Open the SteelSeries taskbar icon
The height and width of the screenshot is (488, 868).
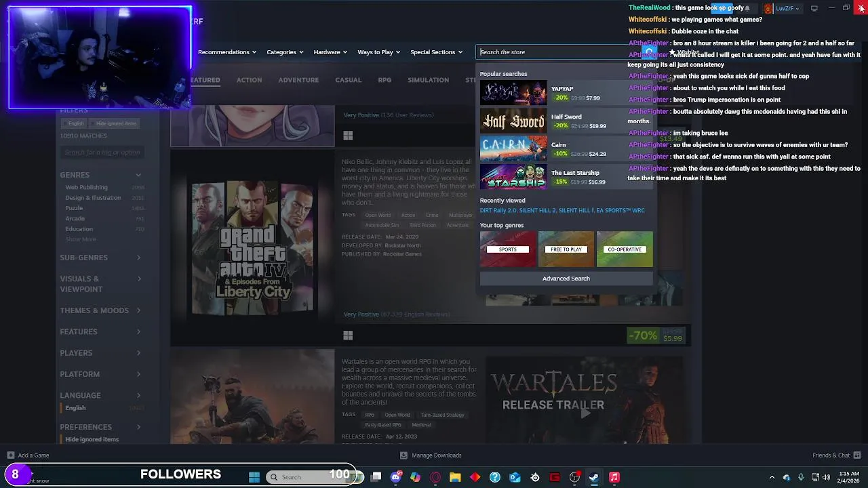click(x=535, y=477)
